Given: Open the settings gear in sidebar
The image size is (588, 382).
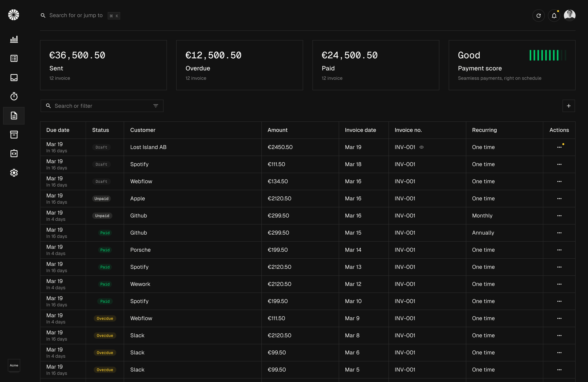Looking at the screenshot, I should click(14, 173).
